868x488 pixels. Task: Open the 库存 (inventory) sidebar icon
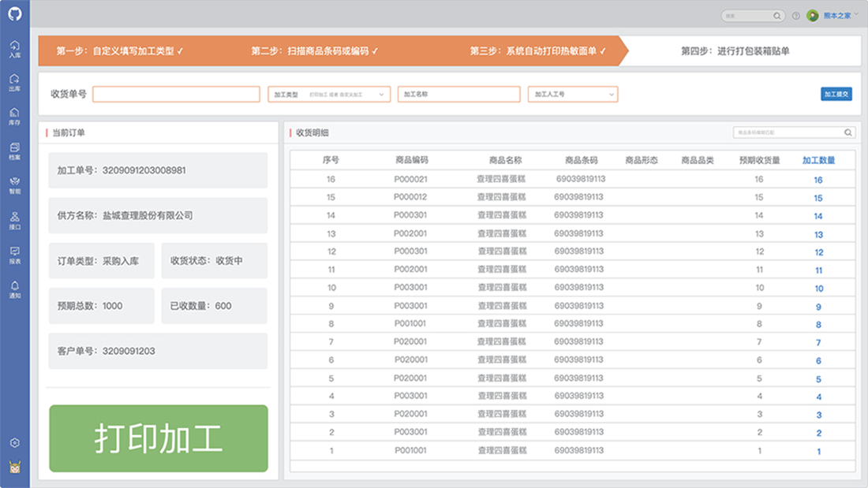click(15, 117)
